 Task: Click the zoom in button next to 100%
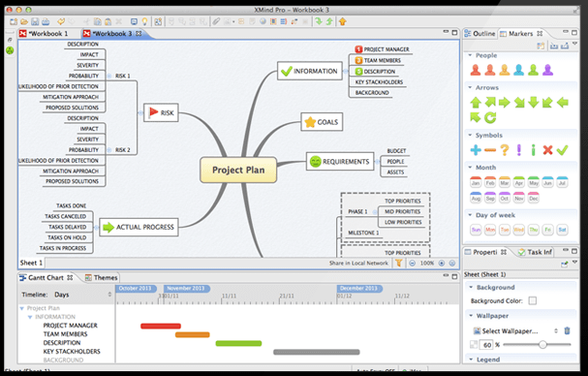(442, 263)
